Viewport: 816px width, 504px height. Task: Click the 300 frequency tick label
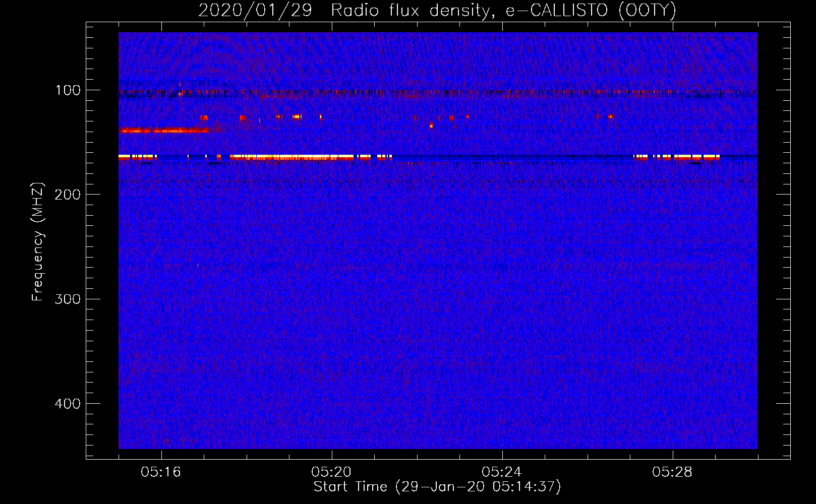[68, 299]
